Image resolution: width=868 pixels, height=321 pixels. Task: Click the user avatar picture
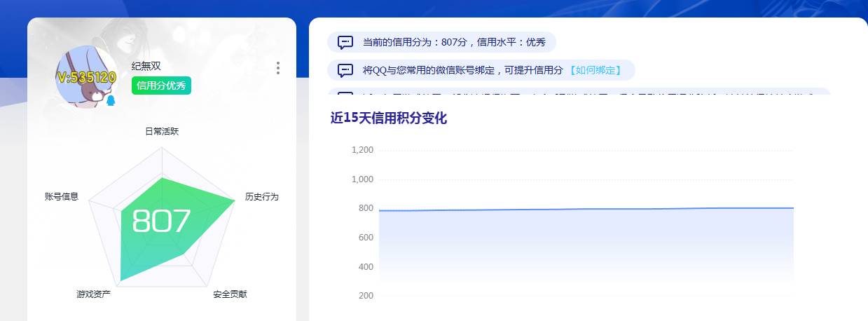85,77
